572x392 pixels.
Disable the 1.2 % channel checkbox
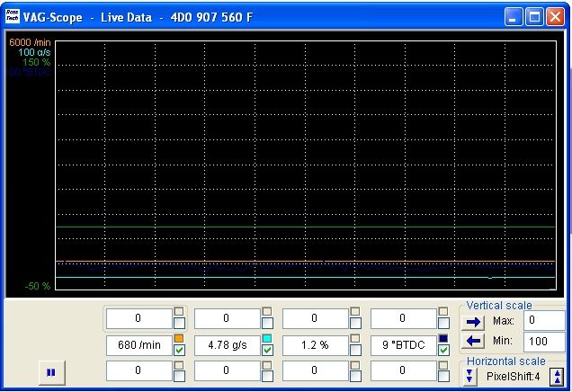(356, 350)
